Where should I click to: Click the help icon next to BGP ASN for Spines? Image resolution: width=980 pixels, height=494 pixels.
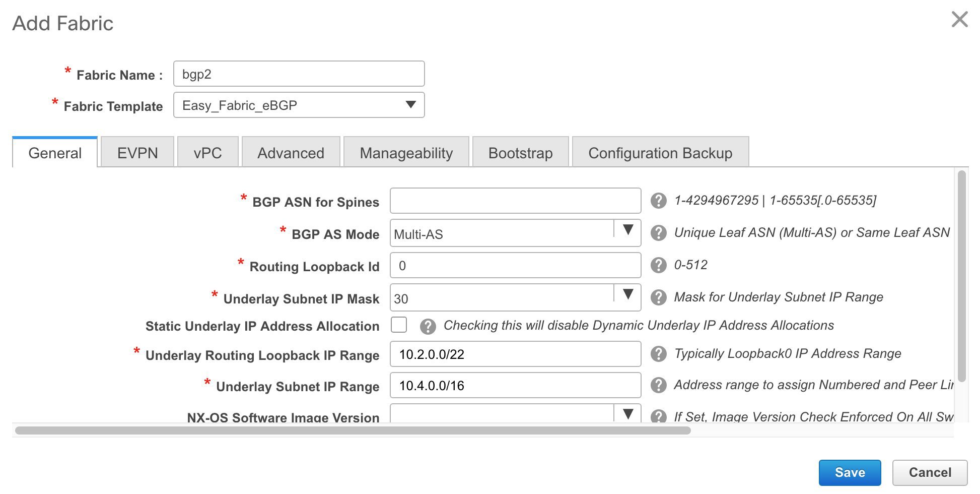tap(659, 200)
